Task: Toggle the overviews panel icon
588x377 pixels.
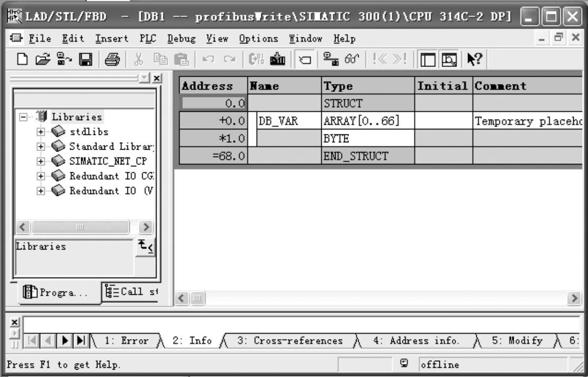Action: [x=428, y=60]
